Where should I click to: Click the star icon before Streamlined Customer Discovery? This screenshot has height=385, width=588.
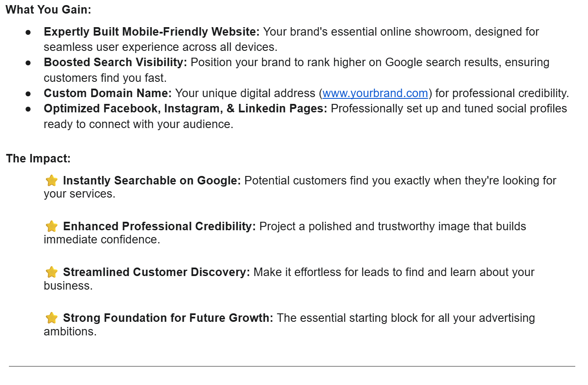click(52, 272)
